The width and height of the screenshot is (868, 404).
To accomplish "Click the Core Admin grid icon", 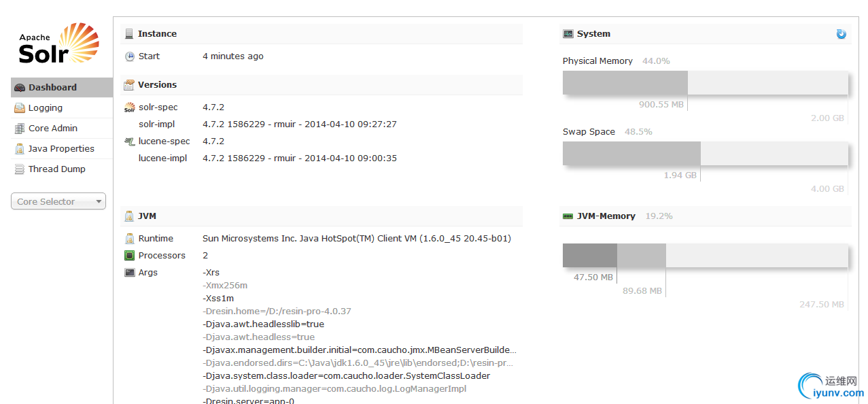I will coord(20,129).
